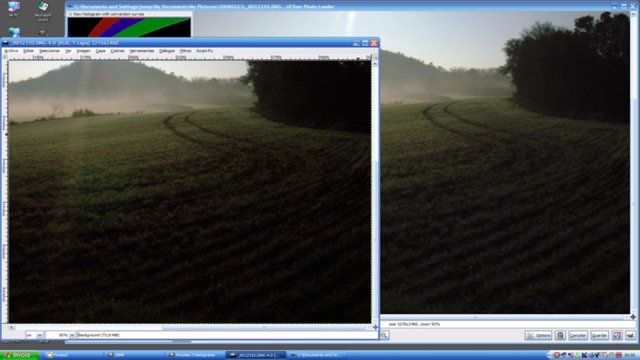640x360 pixels.
Task: Open the Herramientas menu in GIMP
Action: (142, 51)
